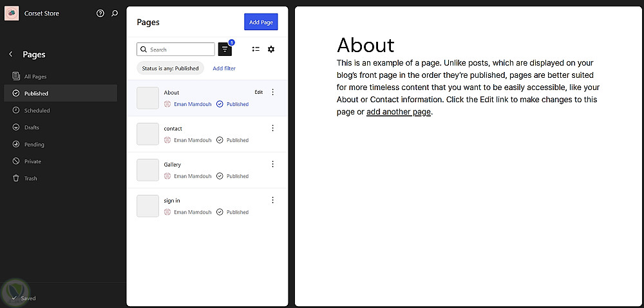The height and width of the screenshot is (308, 644).
Task: Open the view settings gear icon
Action: click(x=271, y=50)
